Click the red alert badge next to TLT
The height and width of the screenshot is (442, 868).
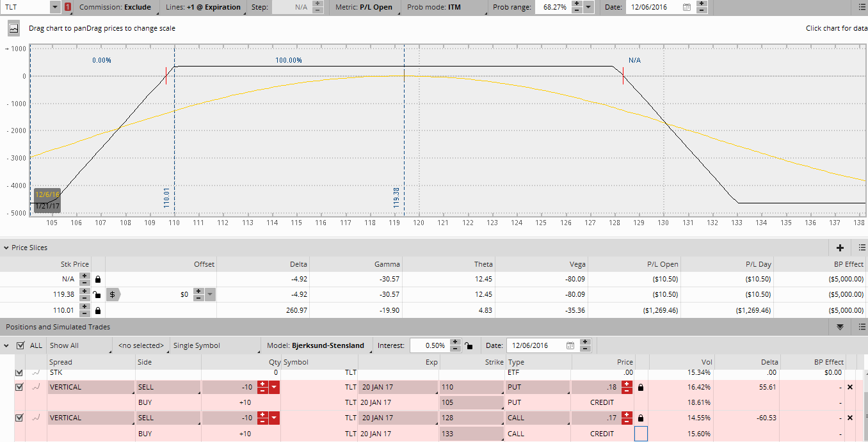point(68,7)
